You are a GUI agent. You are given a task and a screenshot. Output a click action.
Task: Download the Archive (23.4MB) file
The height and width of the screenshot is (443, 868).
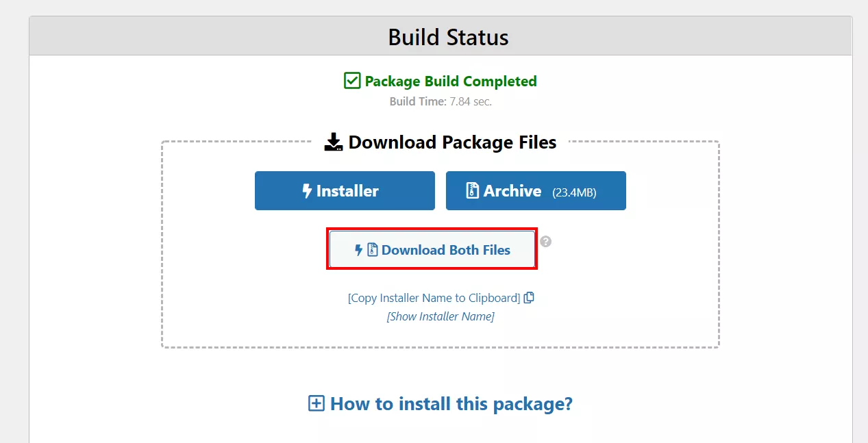[x=536, y=191]
